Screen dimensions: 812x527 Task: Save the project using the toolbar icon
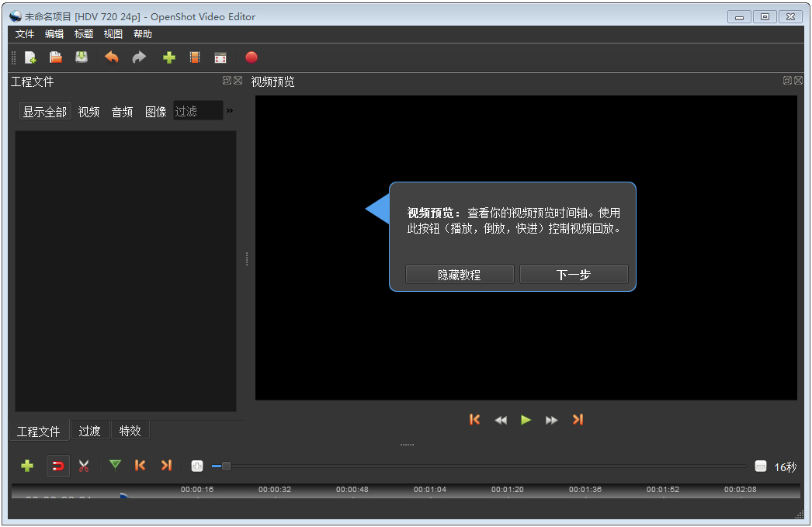(82, 57)
